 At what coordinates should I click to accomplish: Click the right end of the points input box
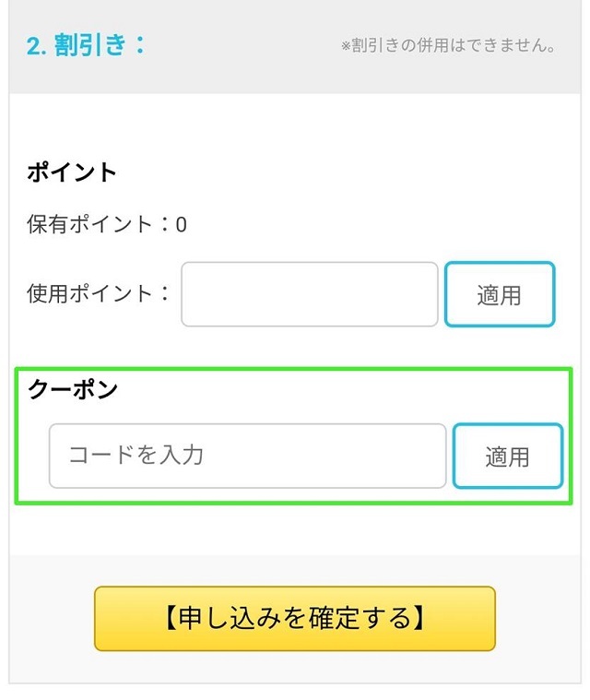click(x=426, y=294)
